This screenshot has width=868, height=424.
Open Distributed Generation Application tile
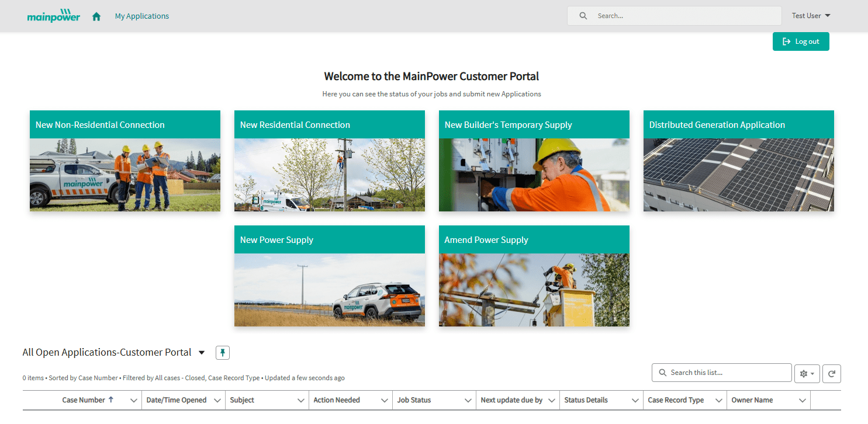click(x=739, y=161)
